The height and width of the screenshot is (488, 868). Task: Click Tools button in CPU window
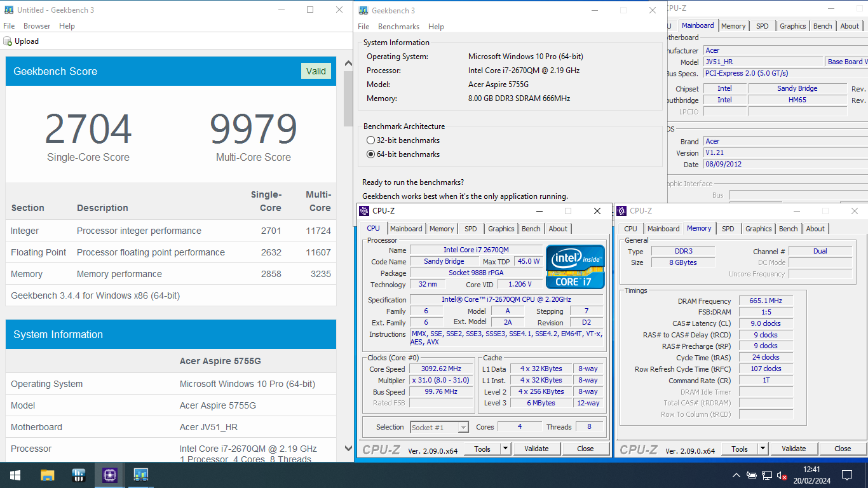pos(482,449)
